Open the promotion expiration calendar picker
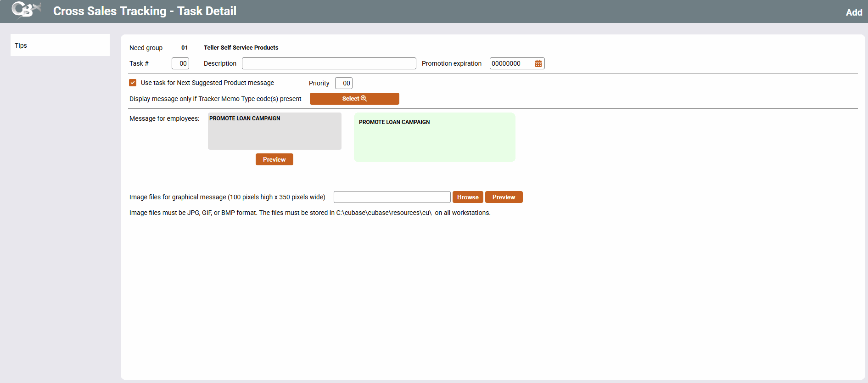 538,63
